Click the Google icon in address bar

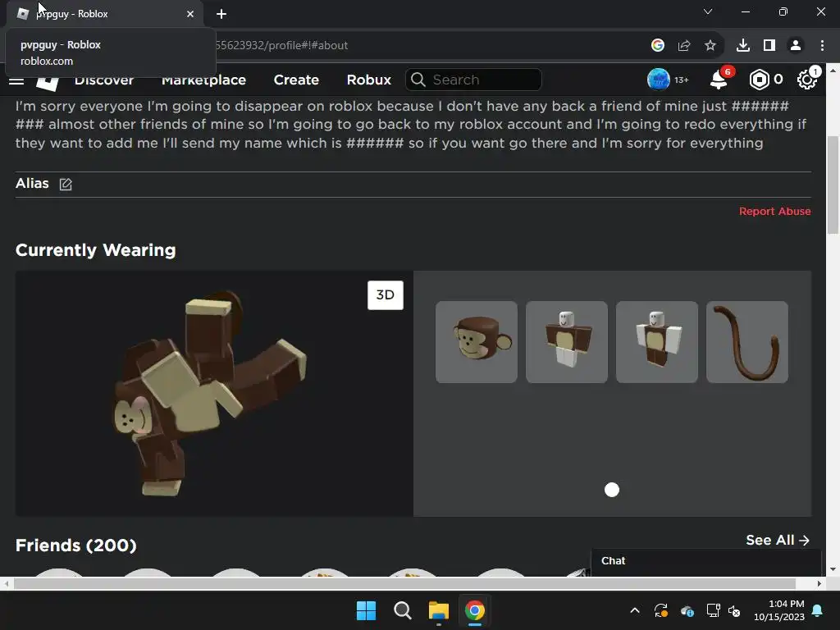(658, 46)
